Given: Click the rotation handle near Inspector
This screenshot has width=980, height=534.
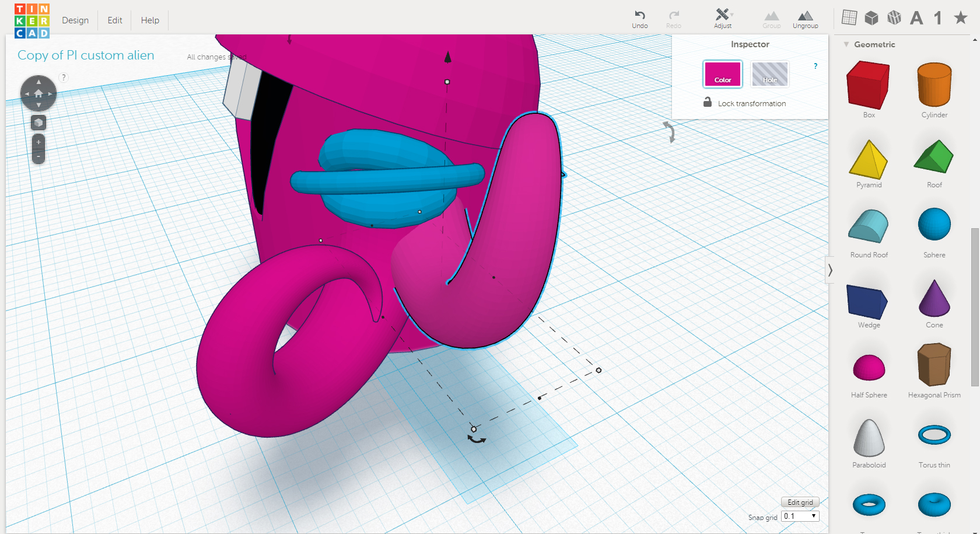Looking at the screenshot, I should click(x=670, y=132).
